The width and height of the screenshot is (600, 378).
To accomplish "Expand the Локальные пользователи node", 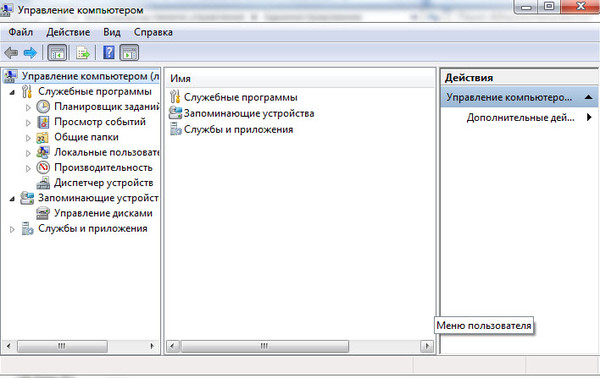I will point(28,153).
